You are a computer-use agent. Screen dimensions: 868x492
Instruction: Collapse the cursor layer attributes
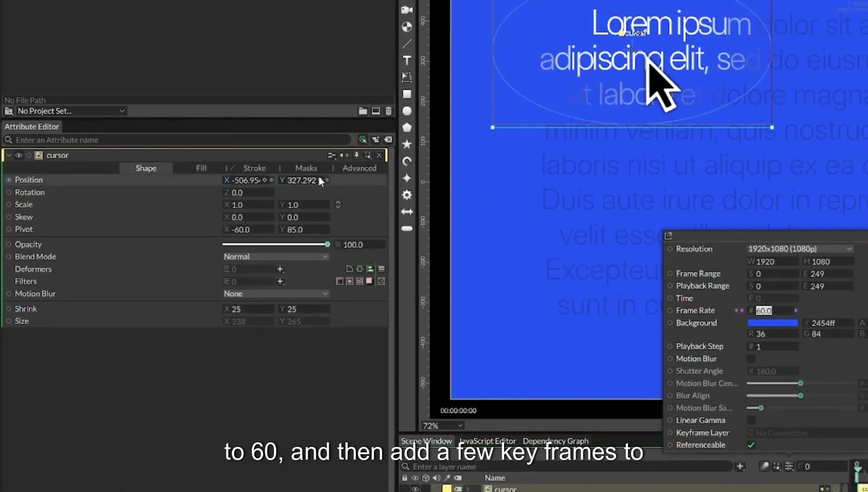tap(9, 155)
